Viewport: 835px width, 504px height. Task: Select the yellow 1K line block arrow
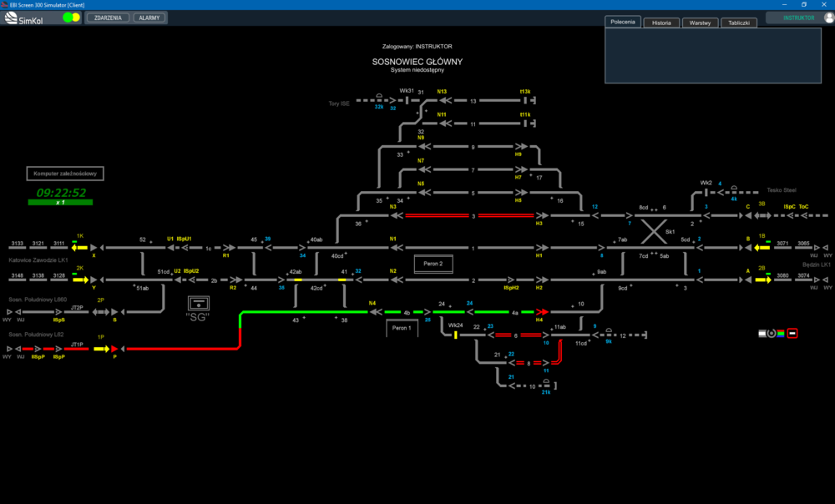click(80, 248)
